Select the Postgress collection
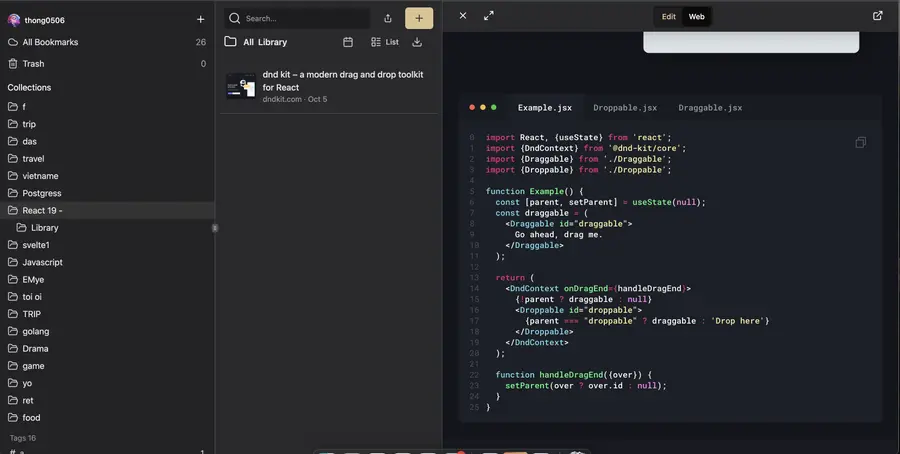The width and height of the screenshot is (900, 454). coord(107,193)
